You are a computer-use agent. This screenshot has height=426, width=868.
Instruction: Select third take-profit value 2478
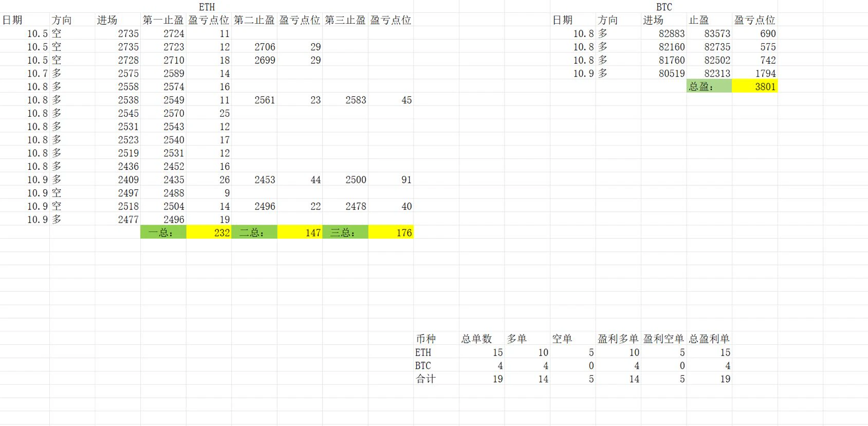[x=345, y=206]
